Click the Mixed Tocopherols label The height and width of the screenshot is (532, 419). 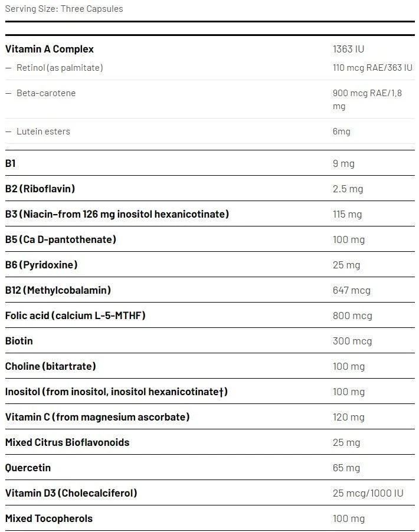click(48, 518)
